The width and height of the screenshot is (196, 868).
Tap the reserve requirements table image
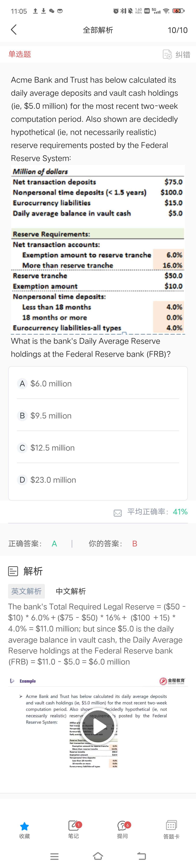point(98,249)
